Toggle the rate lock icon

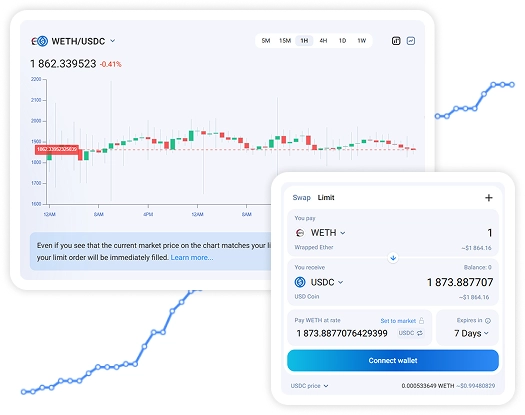422,321
